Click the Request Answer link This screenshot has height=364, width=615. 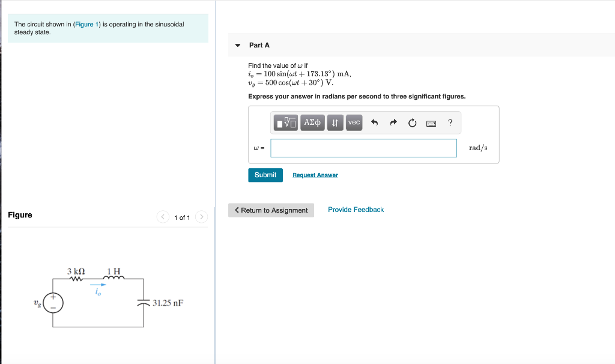pyautogui.click(x=315, y=175)
